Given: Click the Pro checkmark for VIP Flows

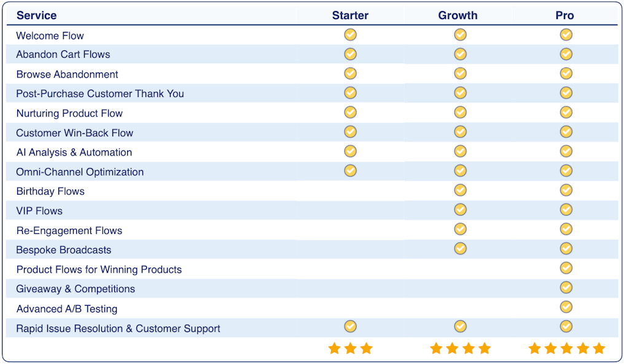Looking at the screenshot, I should click(x=566, y=210).
